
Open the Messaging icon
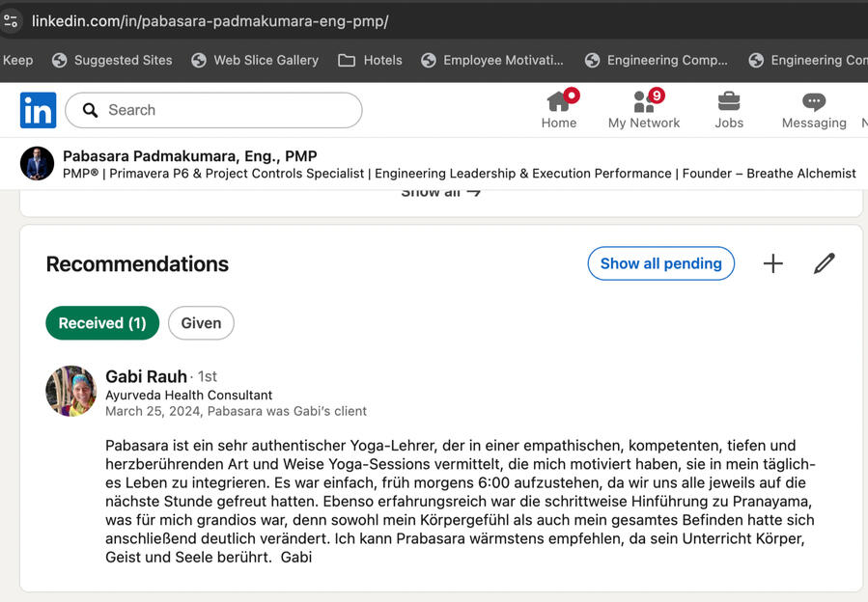click(814, 102)
